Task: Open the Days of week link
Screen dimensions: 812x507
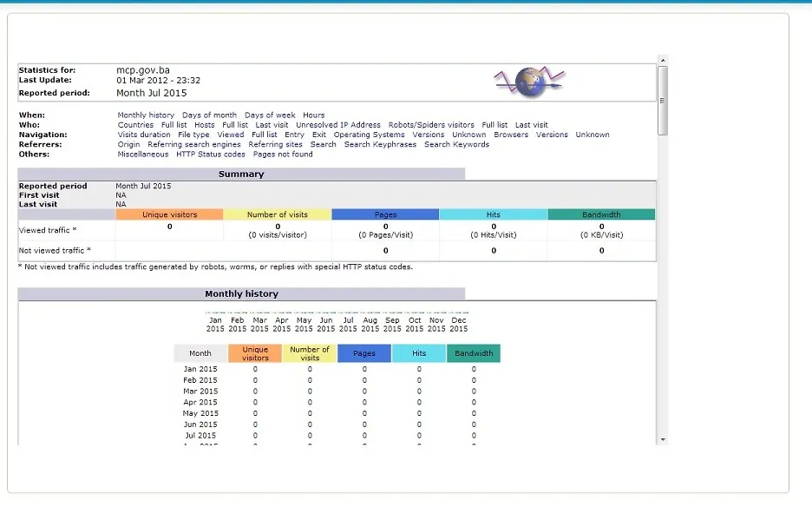Action: click(x=270, y=115)
